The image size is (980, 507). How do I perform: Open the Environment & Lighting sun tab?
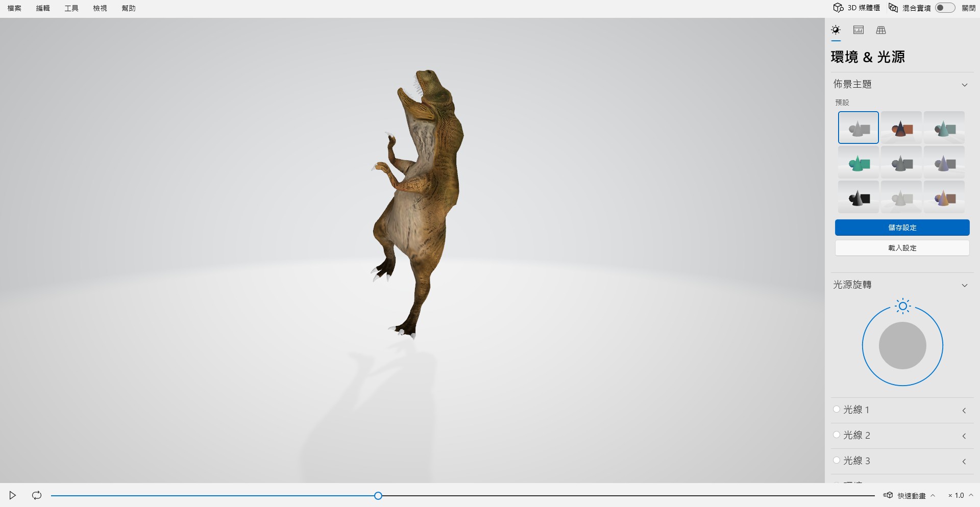836,30
